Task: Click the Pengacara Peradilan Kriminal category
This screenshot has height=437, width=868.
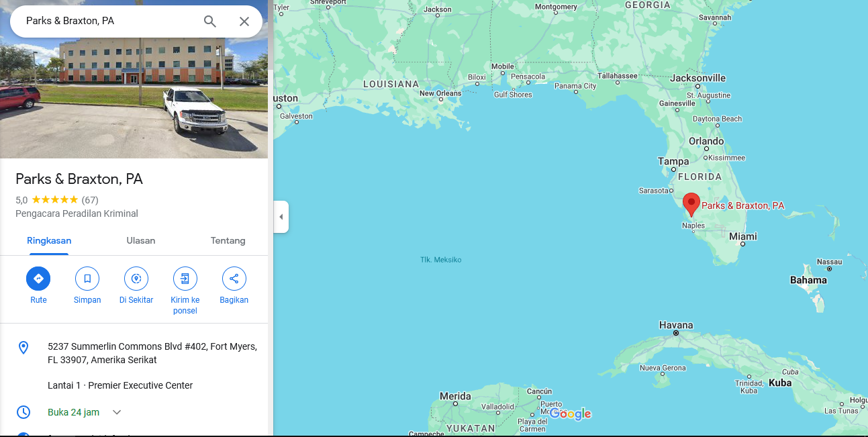Action: [x=77, y=214]
